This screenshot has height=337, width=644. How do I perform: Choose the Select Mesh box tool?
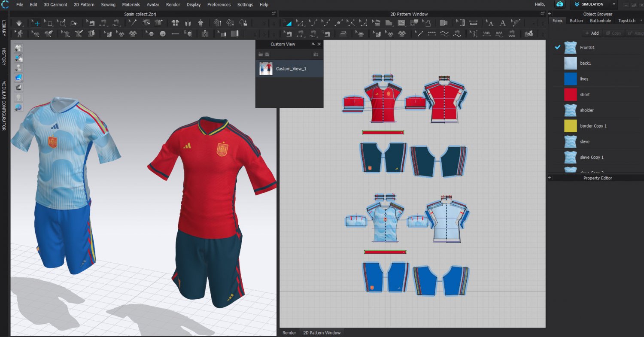tap(49, 23)
